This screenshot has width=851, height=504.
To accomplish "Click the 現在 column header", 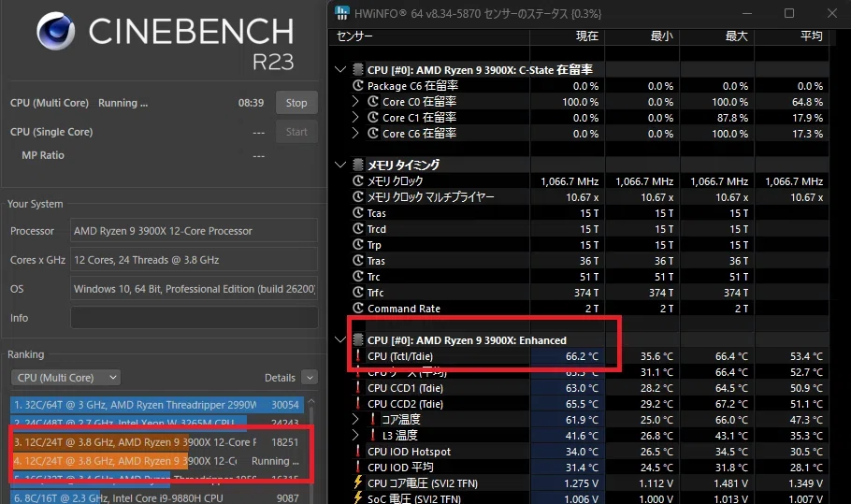I will 586,36.
